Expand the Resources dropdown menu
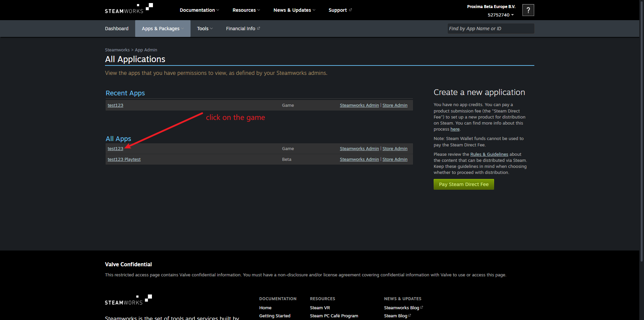644x320 pixels. point(246,10)
